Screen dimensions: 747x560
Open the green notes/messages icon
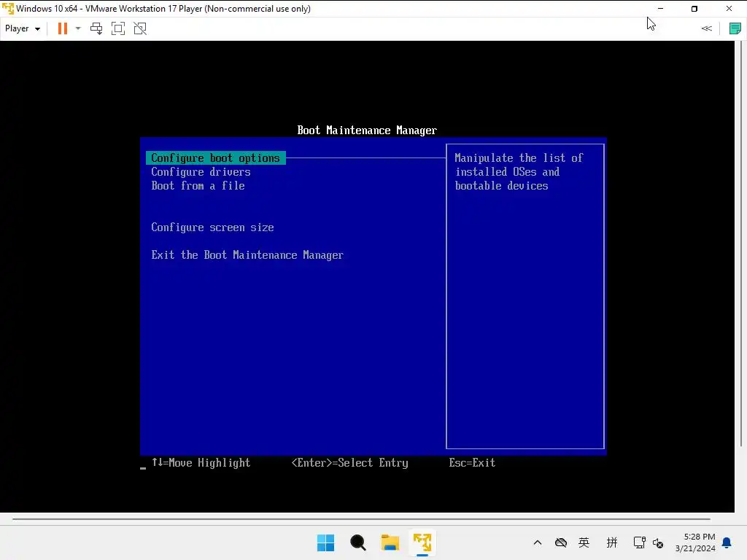coord(735,28)
